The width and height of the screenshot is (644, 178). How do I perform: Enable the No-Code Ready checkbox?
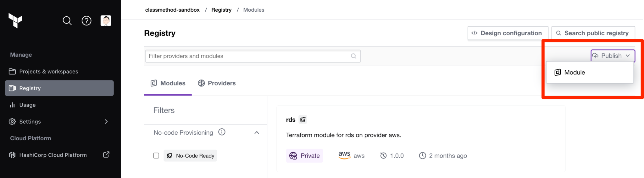pyautogui.click(x=156, y=156)
